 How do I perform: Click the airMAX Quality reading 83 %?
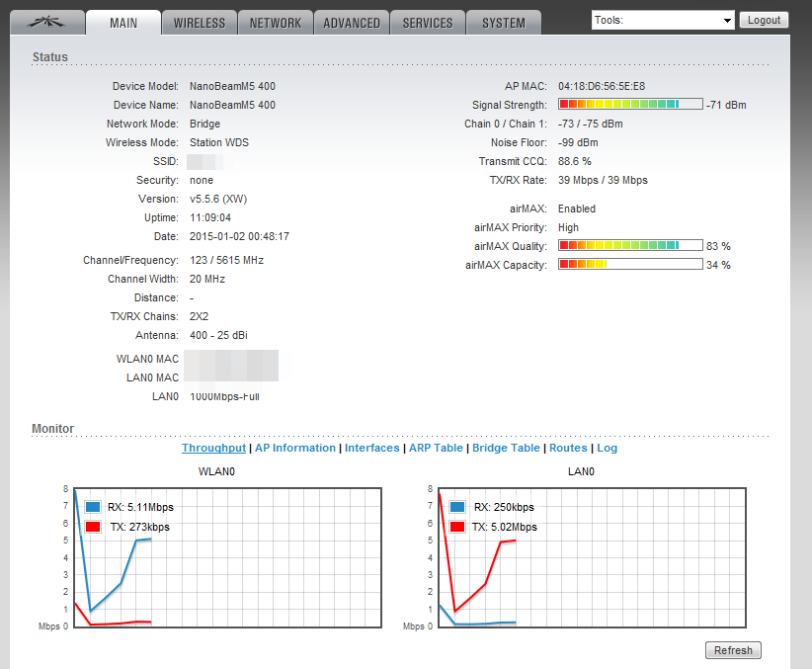(718, 246)
